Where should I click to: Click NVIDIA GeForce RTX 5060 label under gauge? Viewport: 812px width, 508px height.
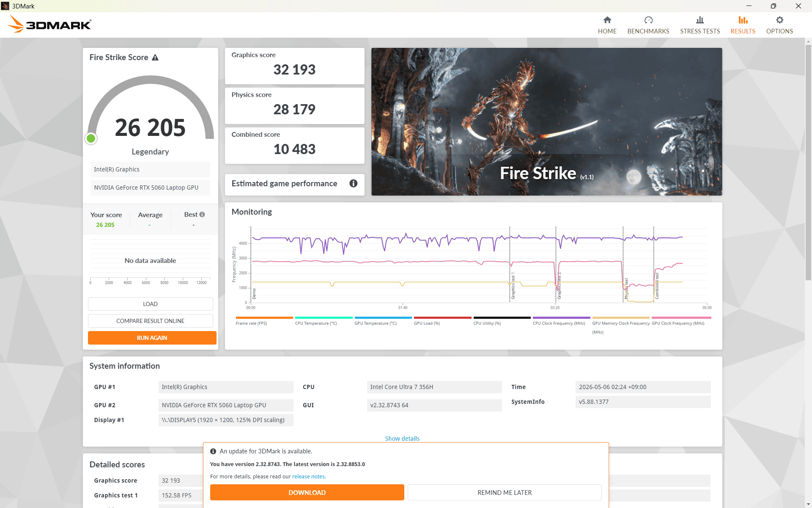pyautogui.click(x=150, y=188)
